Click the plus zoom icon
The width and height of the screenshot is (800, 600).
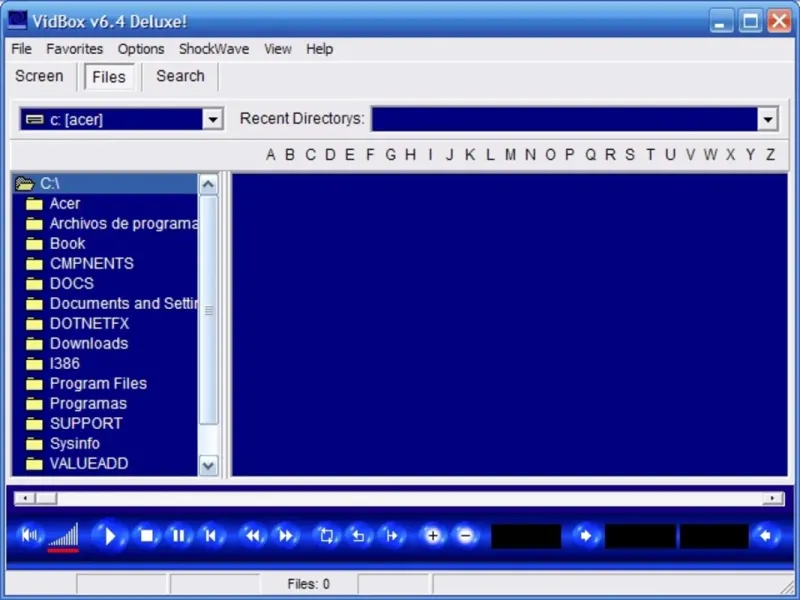coord(433,536)
